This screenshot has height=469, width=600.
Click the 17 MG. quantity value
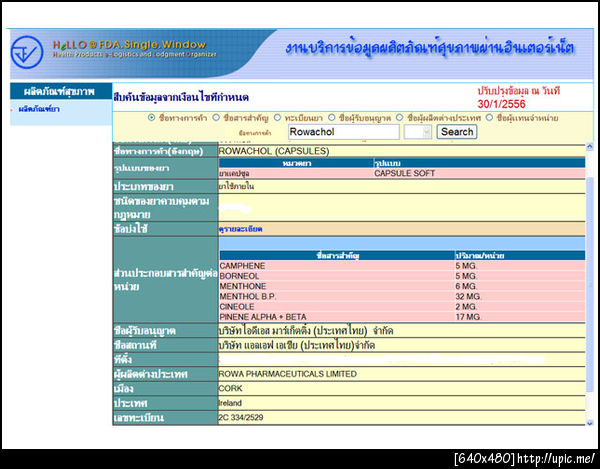click(x=468, y=317)
